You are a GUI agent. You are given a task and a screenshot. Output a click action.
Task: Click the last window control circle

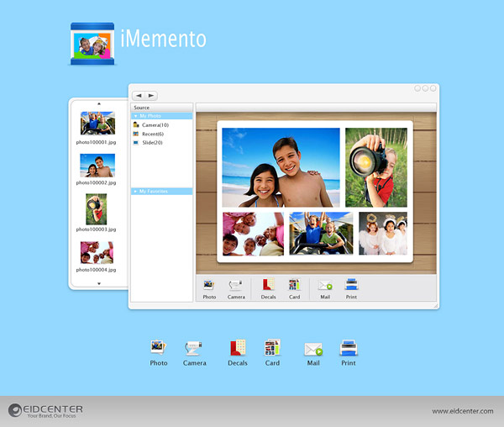(x=433, y=88)
